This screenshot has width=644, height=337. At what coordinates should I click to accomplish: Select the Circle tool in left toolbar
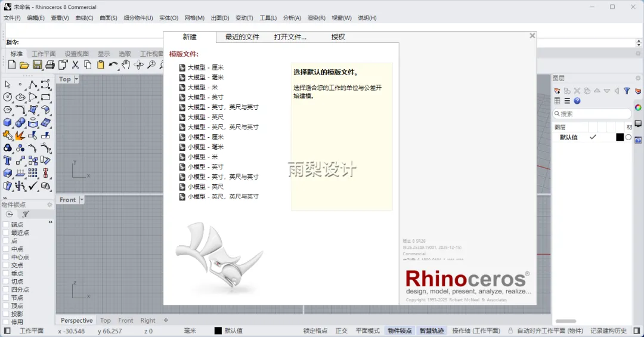7,97
